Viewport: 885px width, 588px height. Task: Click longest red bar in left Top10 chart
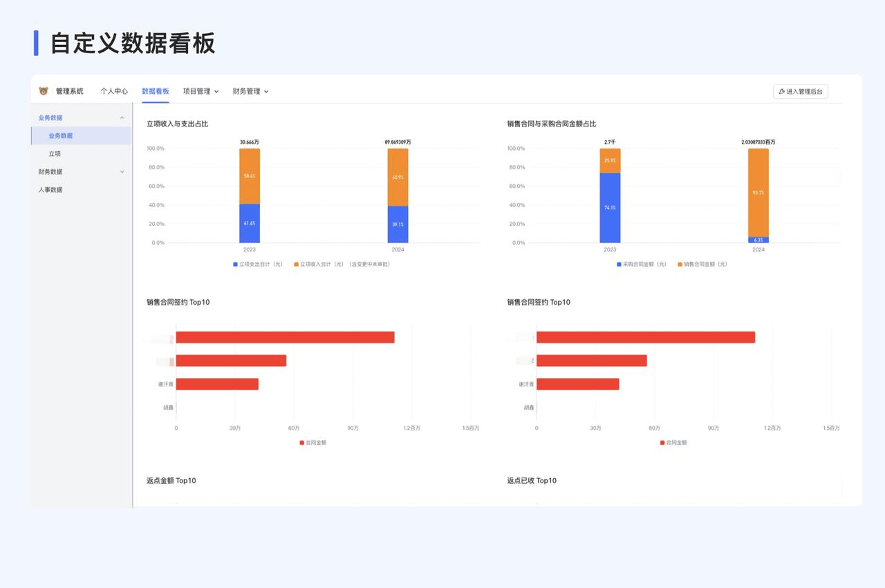coord(285,337)
